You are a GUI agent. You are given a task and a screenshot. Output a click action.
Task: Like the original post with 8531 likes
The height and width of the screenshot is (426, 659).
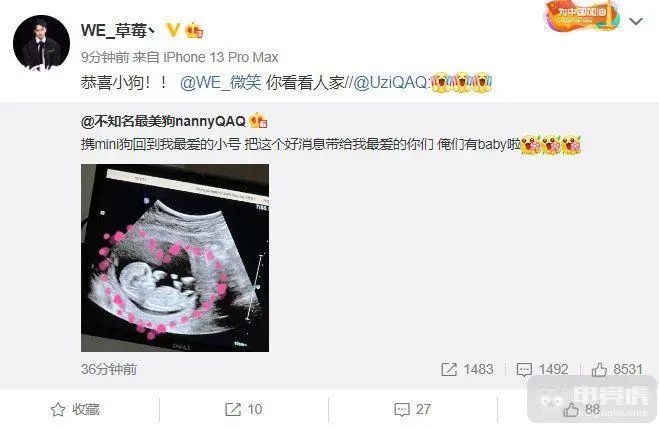coord(617,369)
